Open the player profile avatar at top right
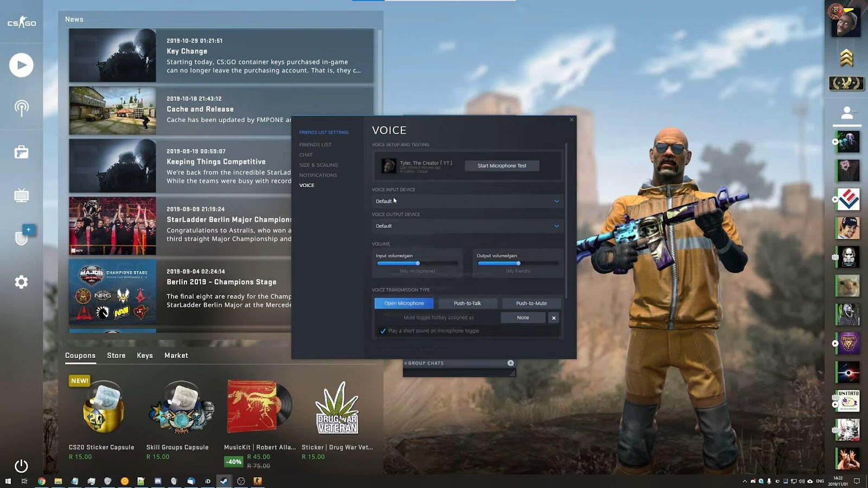Viewport: 868px width, 488px height. [x=846, y=22]
